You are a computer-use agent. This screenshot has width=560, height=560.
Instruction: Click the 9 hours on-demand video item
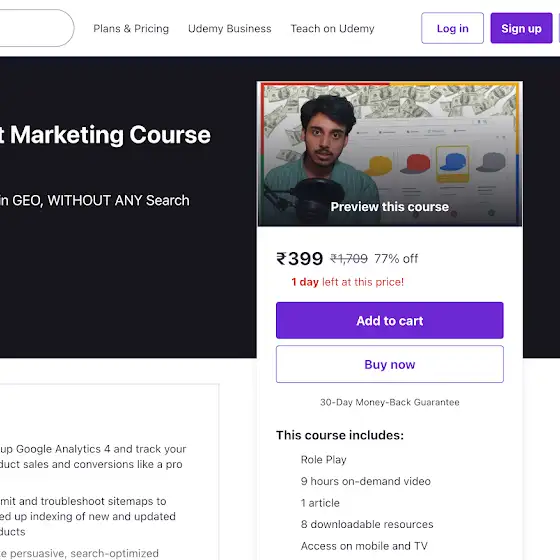tap(365, 481)
